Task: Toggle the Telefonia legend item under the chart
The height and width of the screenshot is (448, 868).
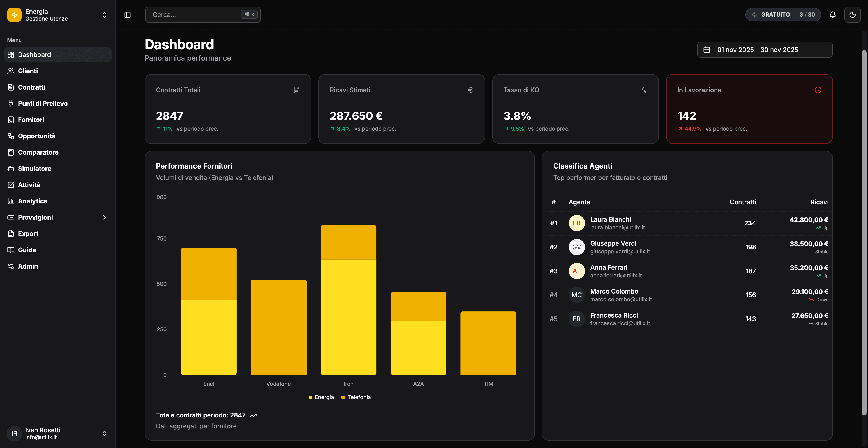Action: pos(356,397)
